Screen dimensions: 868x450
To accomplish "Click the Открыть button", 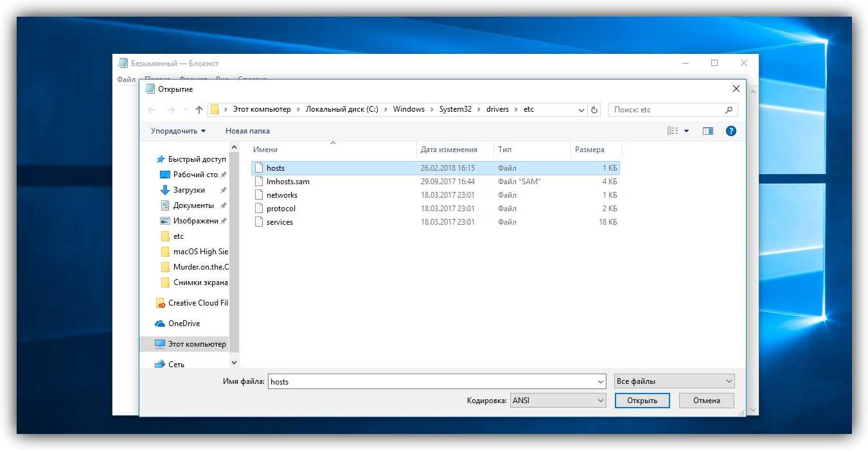I will [x=642, y=401].
